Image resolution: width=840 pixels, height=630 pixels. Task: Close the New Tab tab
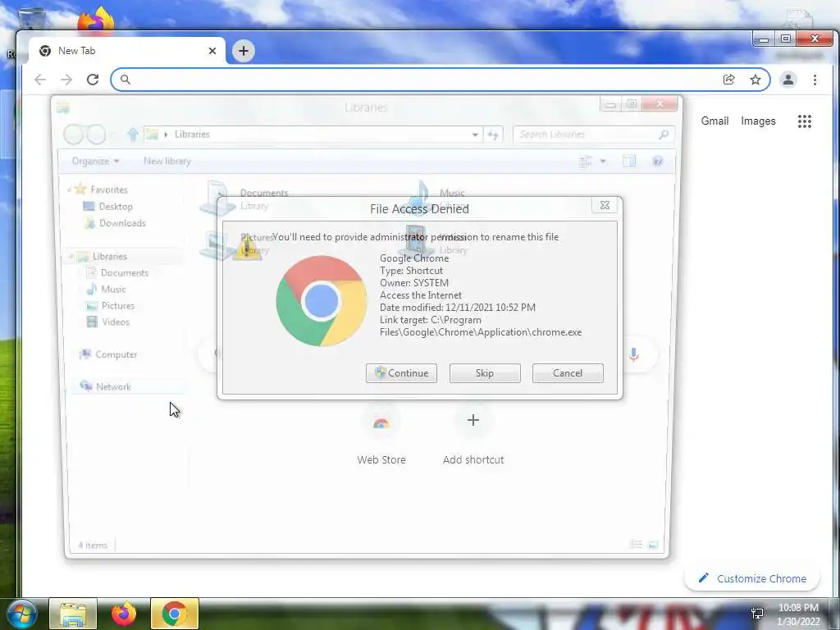[212, 51]
